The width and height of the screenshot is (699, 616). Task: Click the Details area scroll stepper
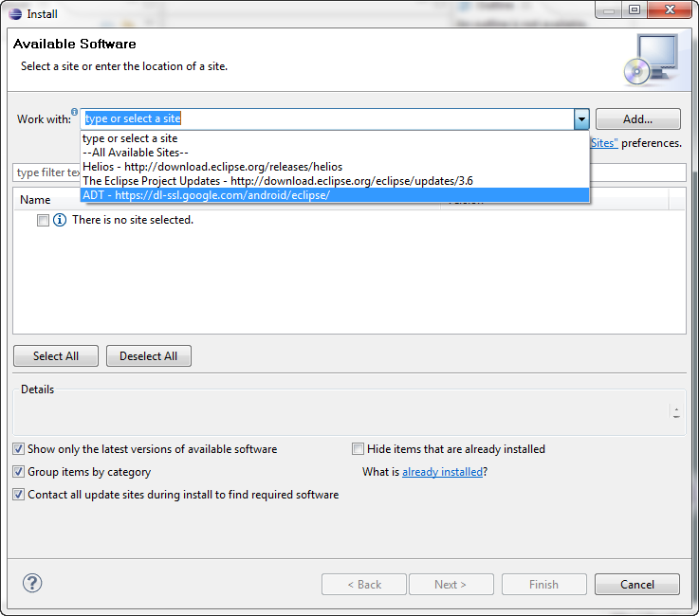click(676, 412)
